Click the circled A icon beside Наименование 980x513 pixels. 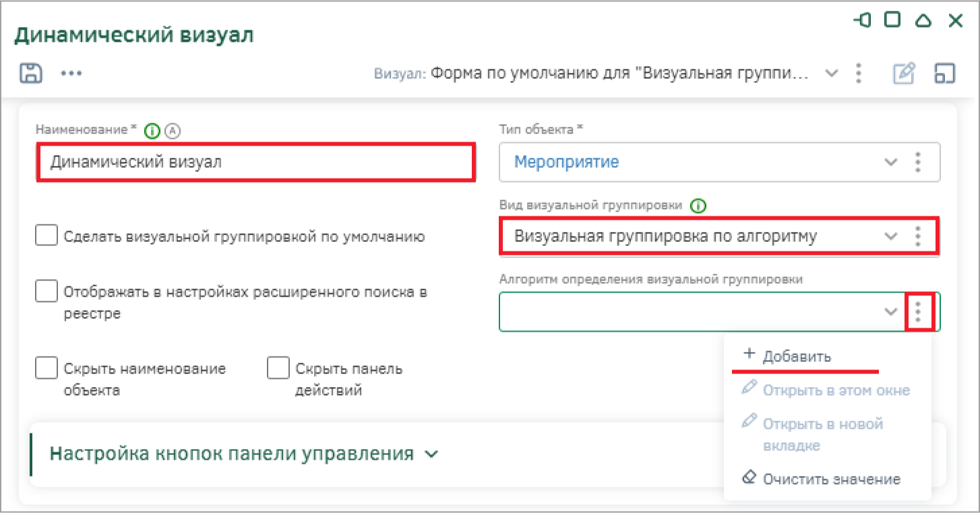pos(173,131)
